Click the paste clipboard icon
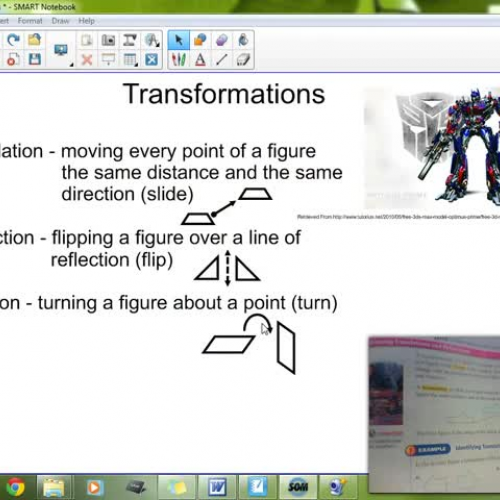This screenshot has width=500, height=500. [x=87, y=40]
